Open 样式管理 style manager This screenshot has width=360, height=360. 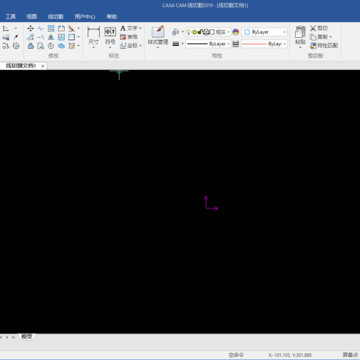coord(158,35)
